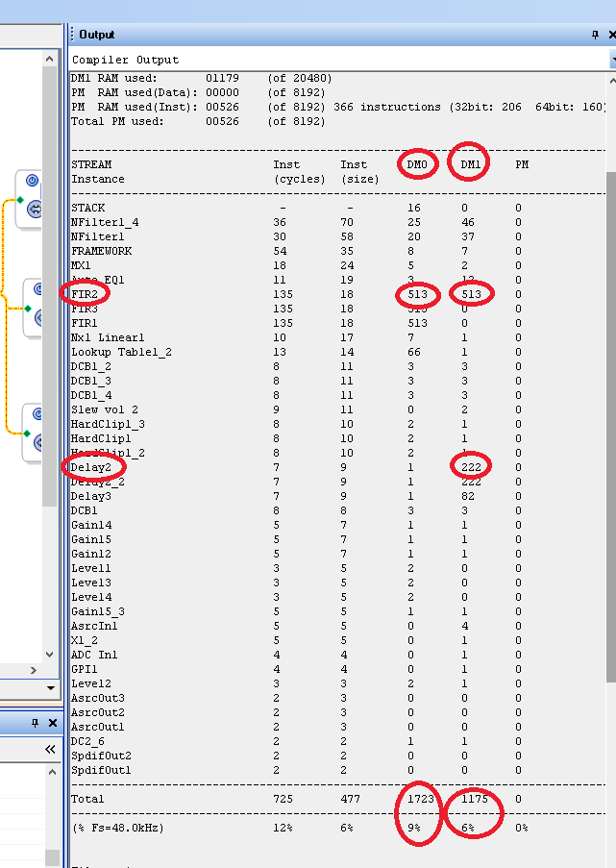616x868 pixels.
Task: Click green input pin on middle block
Action: 27,308
